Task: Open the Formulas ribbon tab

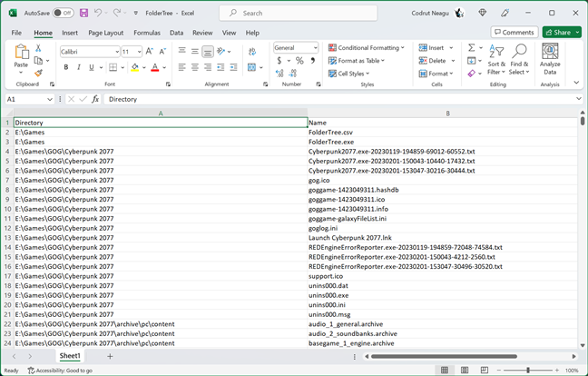Action: (x=146, y=33)
